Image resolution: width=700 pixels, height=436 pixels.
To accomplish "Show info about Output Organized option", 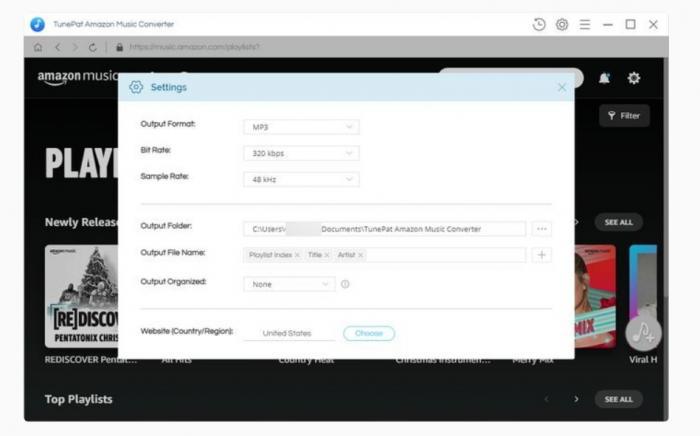I will [x=345, y=284].
